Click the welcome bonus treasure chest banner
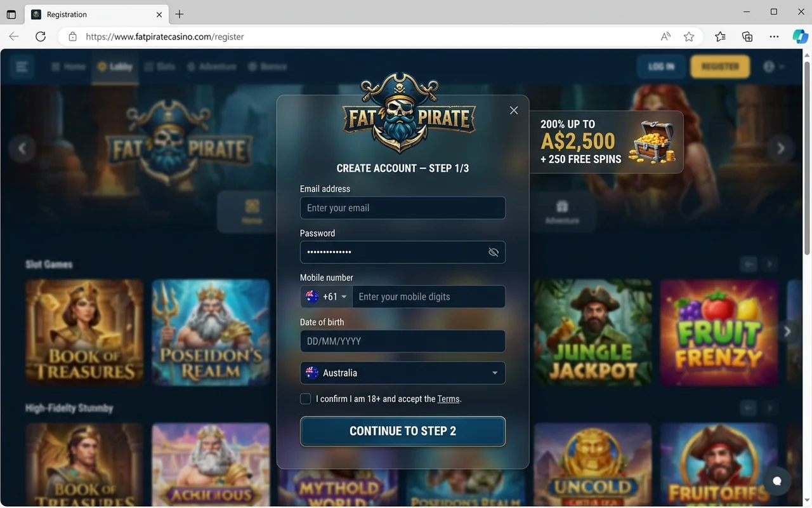Image resolution: width=812 pixels, height=508 pixels. [606, 142]
